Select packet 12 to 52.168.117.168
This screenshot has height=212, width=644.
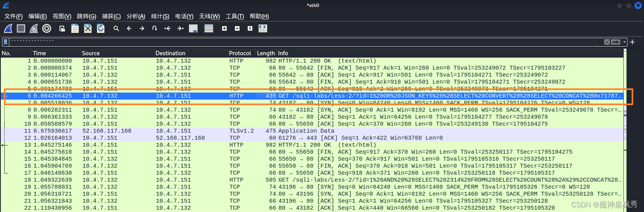pos(311,138)
